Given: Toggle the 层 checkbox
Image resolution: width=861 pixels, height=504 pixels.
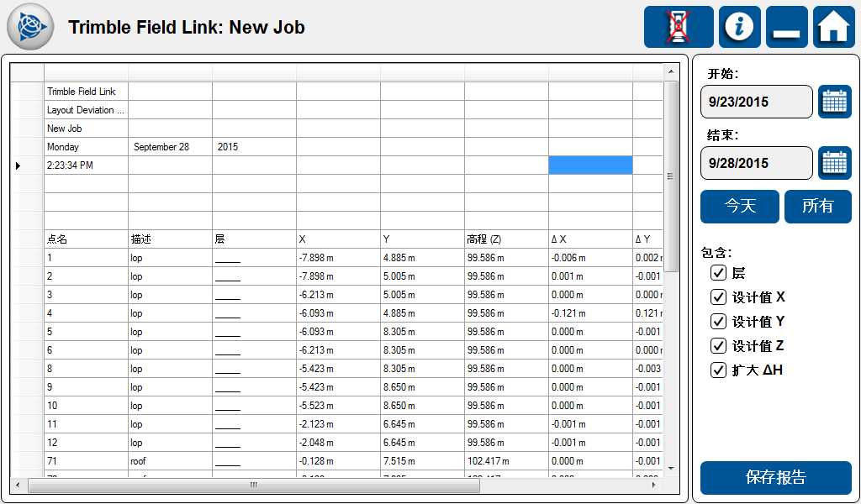Looking at the screenshot, I should tap(718, 272).
